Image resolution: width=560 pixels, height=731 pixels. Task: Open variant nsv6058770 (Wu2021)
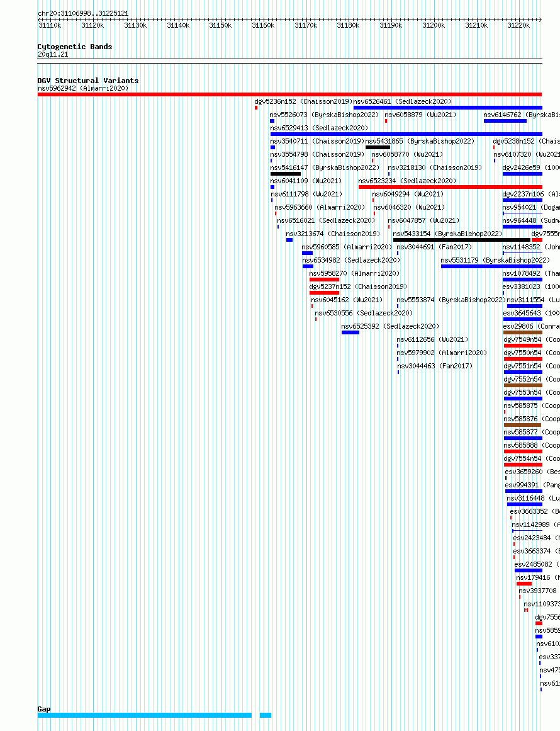407,154
